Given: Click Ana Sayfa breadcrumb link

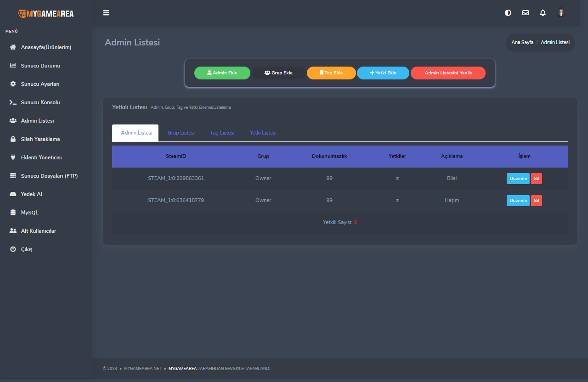Looking at the screenshot, I should point(522,42).
